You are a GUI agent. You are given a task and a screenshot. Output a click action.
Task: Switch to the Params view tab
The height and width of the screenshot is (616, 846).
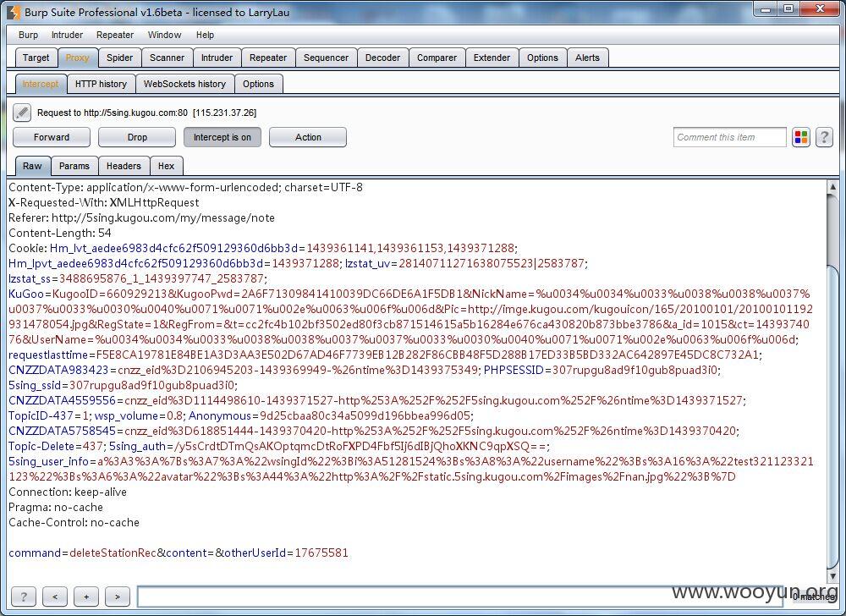[74, 166]
